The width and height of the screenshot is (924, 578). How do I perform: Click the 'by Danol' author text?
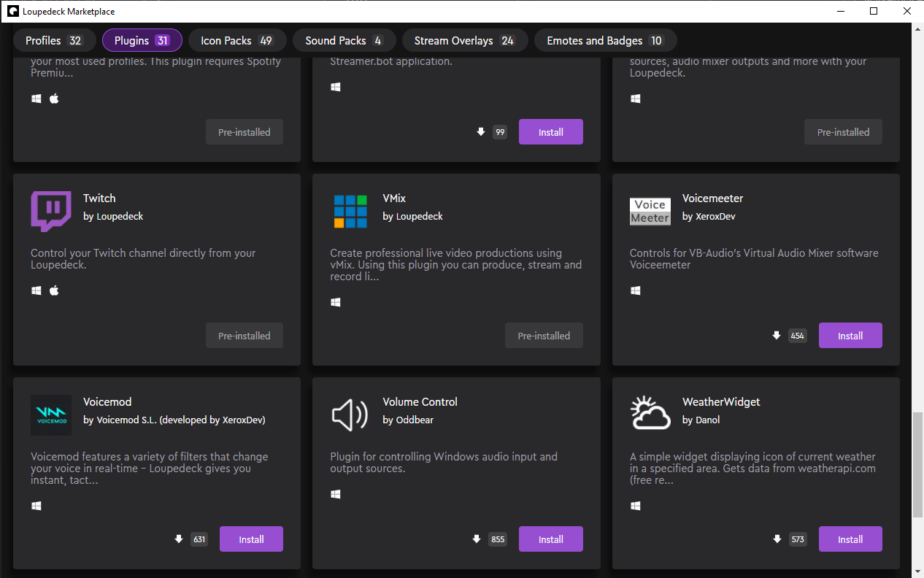click(701, 420)
